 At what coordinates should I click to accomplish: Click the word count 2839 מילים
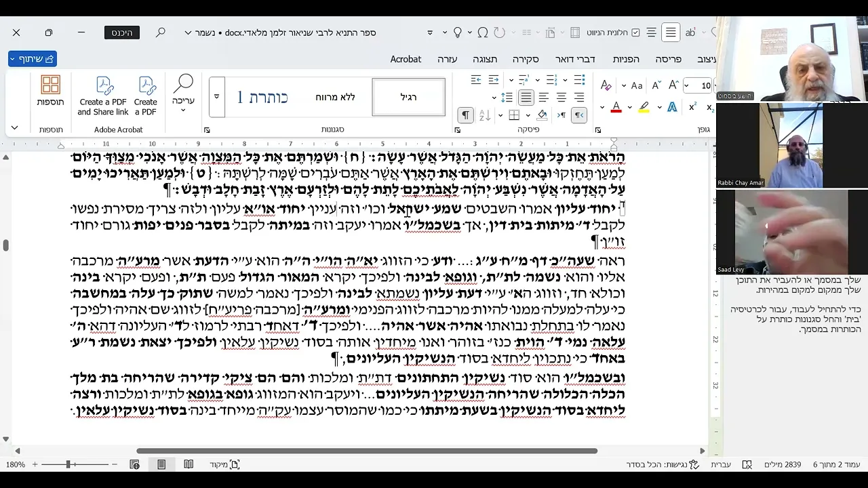(782, 464)
